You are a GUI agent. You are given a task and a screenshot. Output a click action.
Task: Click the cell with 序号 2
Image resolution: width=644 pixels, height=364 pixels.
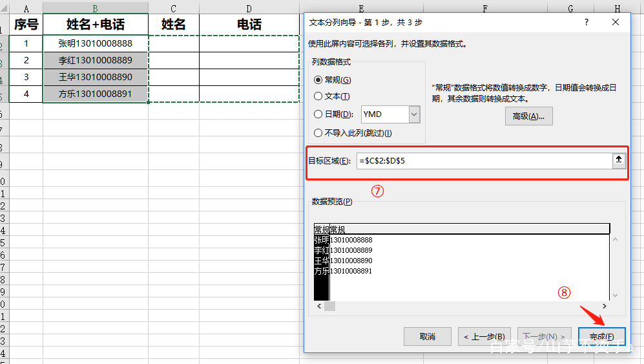[26, 61]
